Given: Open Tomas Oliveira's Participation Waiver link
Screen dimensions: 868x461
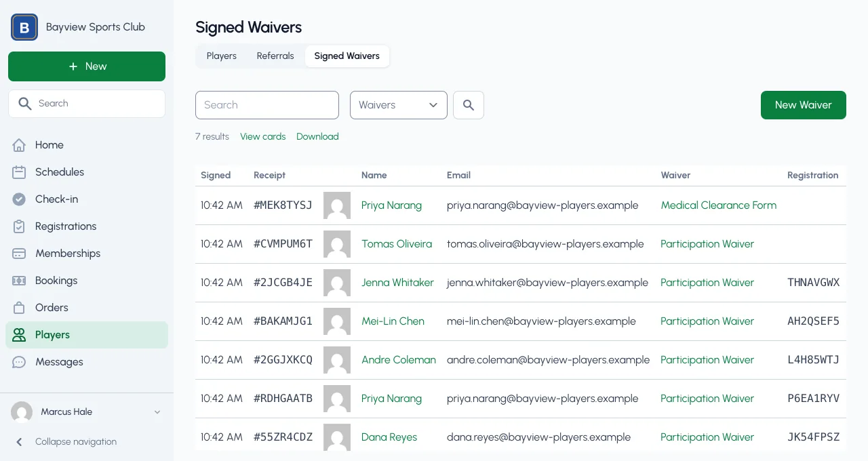Looking at the screenshot, I should pyautogui.click(x=707, y=244).
